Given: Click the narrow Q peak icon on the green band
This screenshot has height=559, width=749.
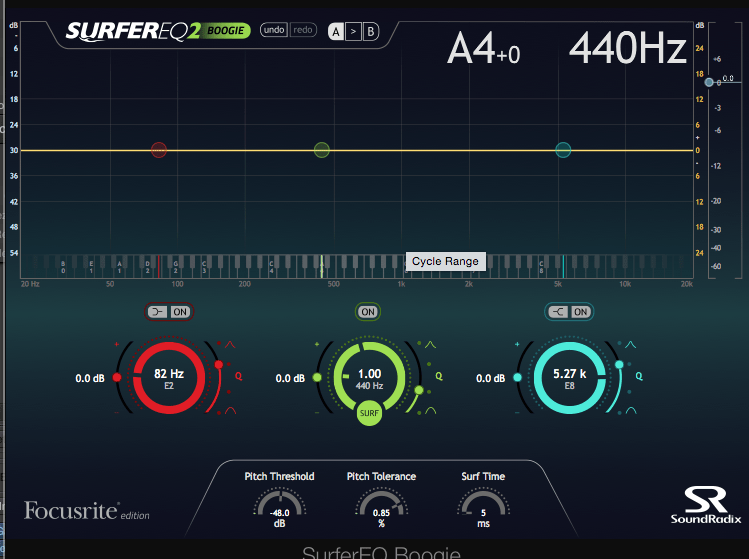Looking at the screenshot, I should [x=430, y=344].
